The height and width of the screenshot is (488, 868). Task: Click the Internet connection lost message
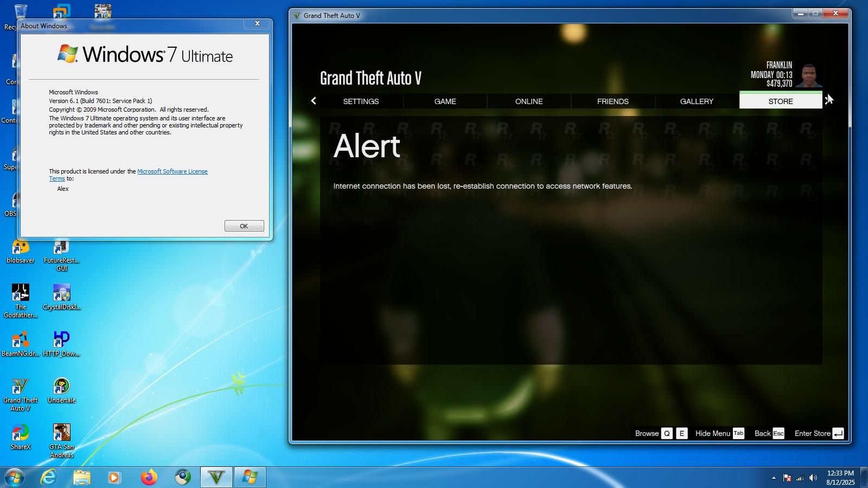(x=482, y=186)
